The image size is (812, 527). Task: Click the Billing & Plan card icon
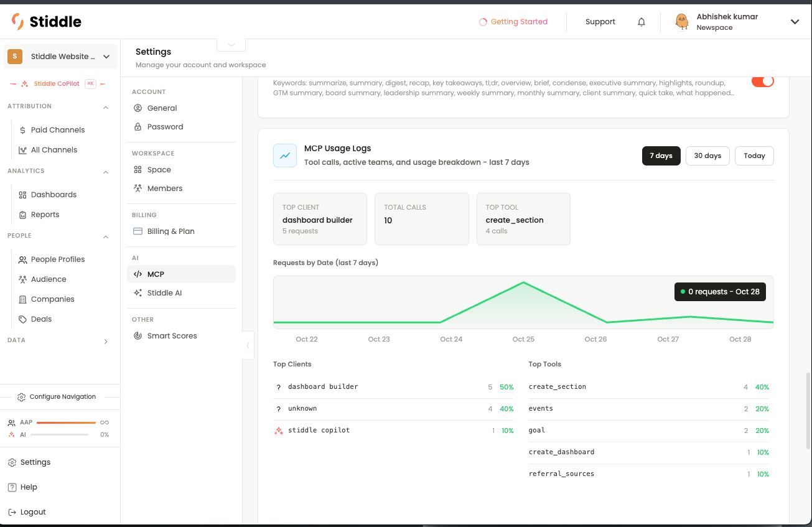pyautogui.click(x=138, y=231)
